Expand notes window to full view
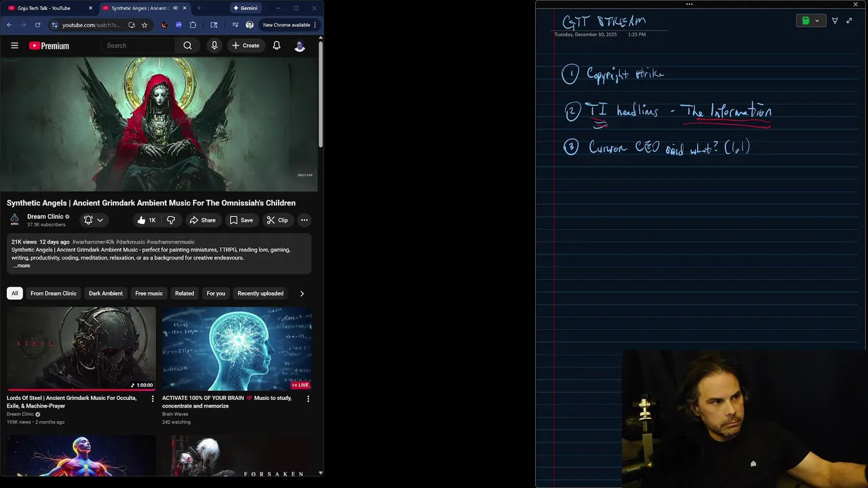868x488 pixels. coord(849,21)
